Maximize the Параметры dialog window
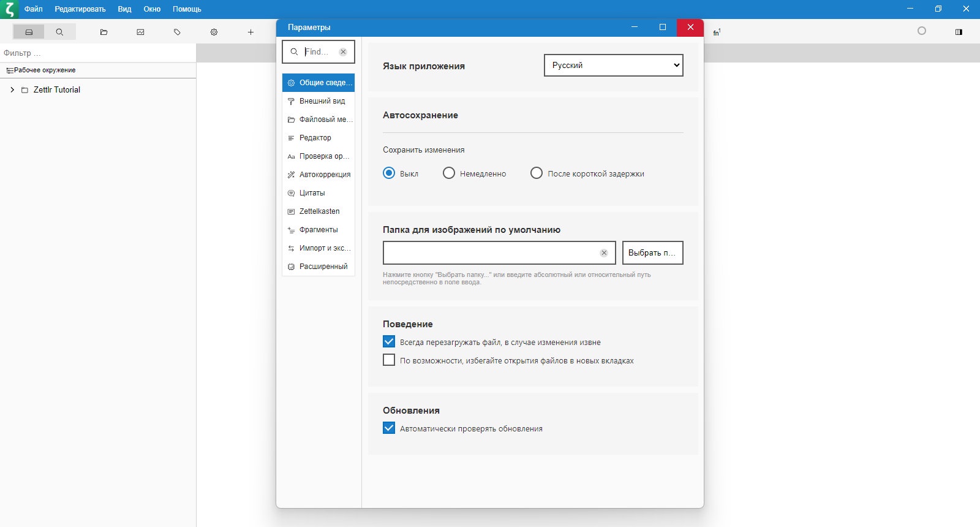 [x=663, y=27]
